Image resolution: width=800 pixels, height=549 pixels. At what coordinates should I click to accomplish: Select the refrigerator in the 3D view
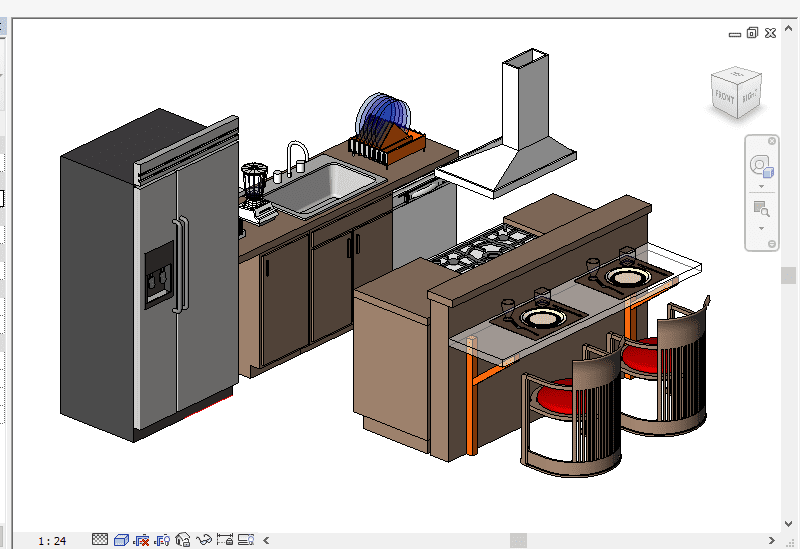(150, 280)
